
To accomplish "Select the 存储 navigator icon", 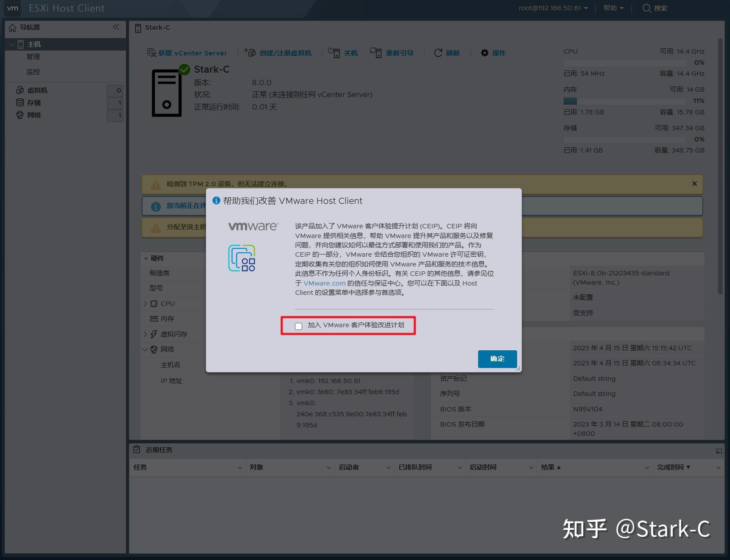I will (x=20, y=102).
